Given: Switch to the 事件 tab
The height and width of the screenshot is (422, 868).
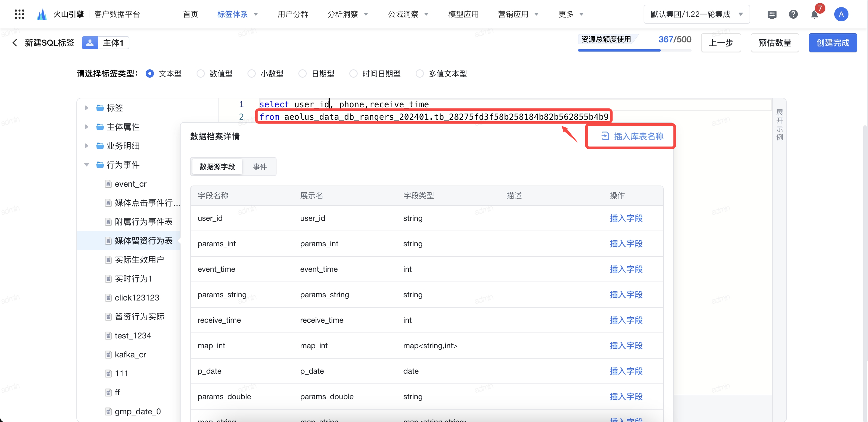Looking at the screenshot, I should click(x=260, y=167).
